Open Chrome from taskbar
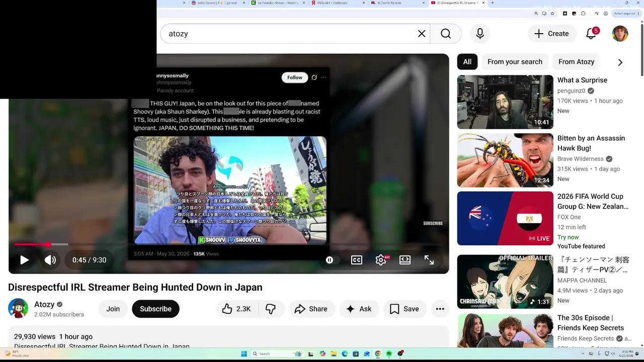This screenshot has height=362, width=644. [x=378, y=353]
